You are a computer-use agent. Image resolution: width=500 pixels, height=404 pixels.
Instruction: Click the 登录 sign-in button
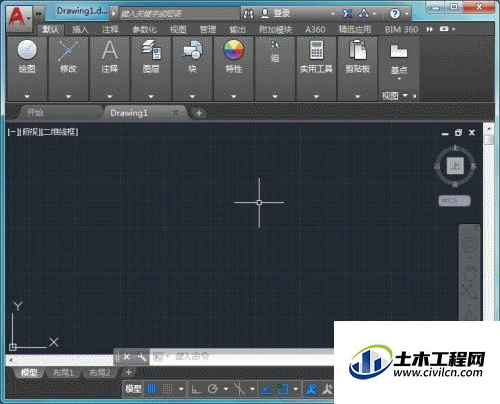[276, 14]
